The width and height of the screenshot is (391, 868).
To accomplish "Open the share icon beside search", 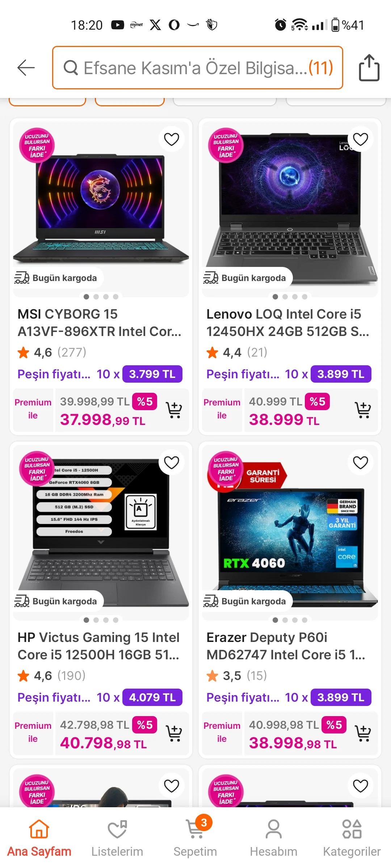I will (369, 68).
